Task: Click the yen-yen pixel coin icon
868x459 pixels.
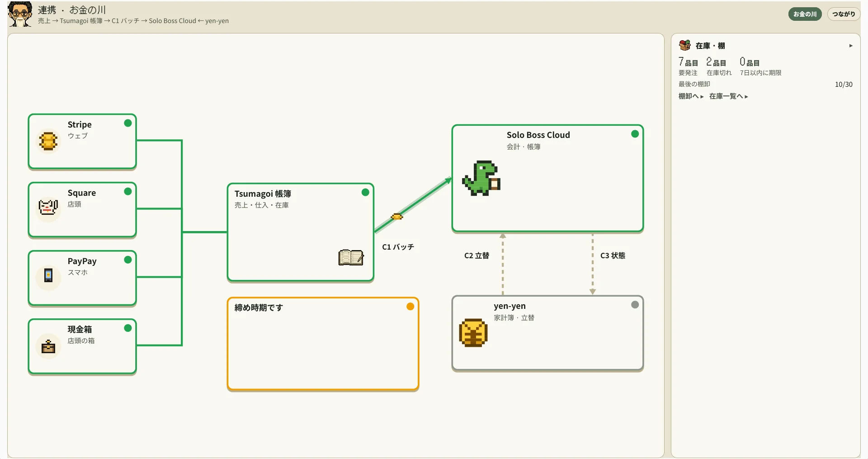Action: click(473, 333)
